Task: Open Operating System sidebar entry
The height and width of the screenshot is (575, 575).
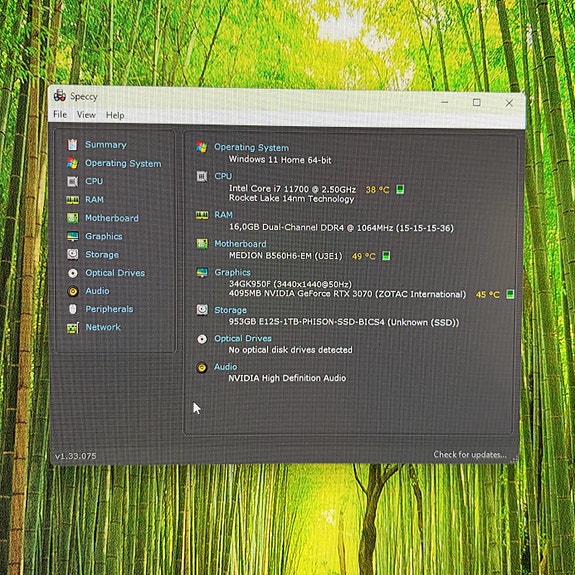Action: pos(123,163)
